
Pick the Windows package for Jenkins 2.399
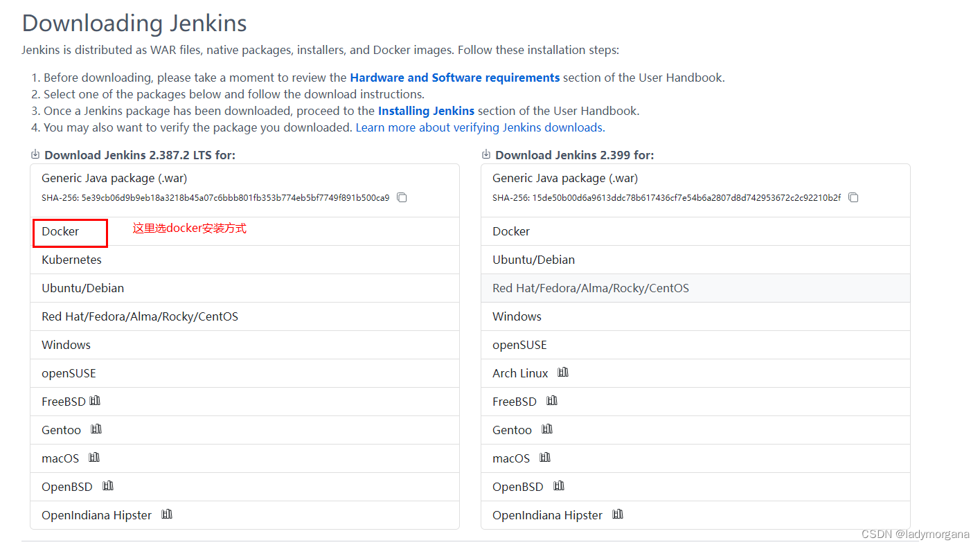click(x=517, y=316)
